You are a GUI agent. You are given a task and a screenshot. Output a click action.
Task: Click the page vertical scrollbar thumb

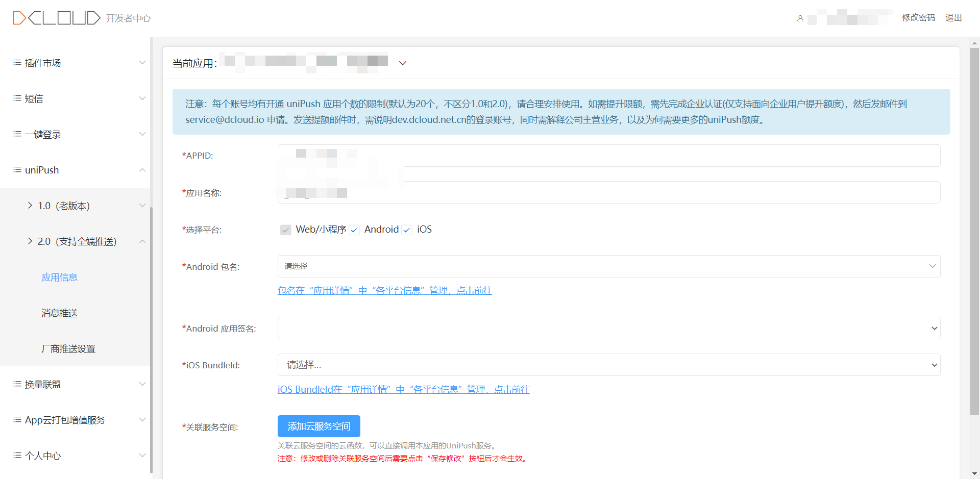(974, 232)
